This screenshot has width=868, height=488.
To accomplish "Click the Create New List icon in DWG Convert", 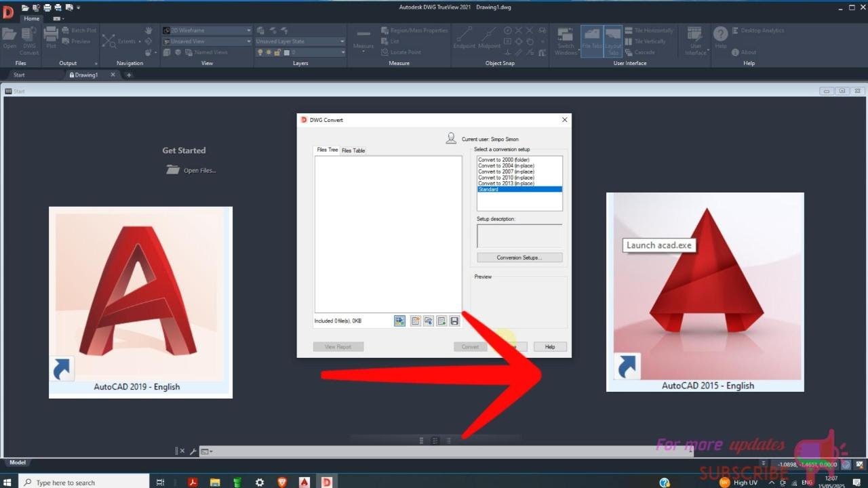I will point(416,321).
